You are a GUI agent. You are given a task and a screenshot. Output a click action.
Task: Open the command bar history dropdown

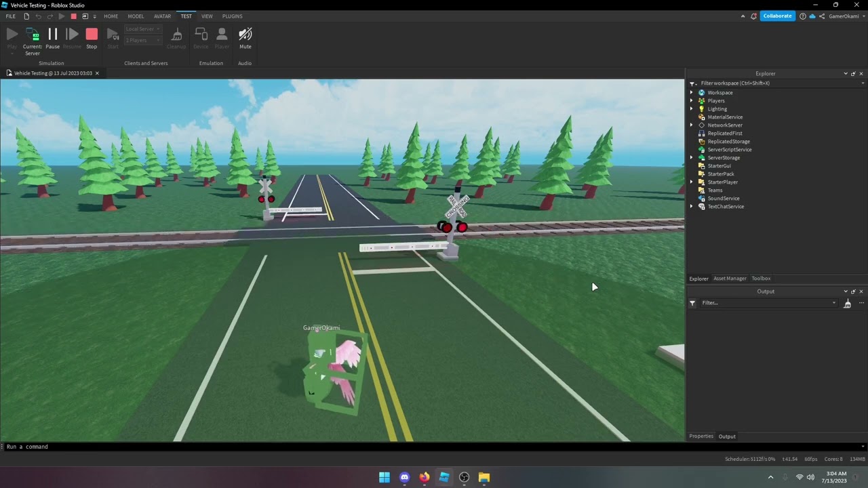coord(863,447)
